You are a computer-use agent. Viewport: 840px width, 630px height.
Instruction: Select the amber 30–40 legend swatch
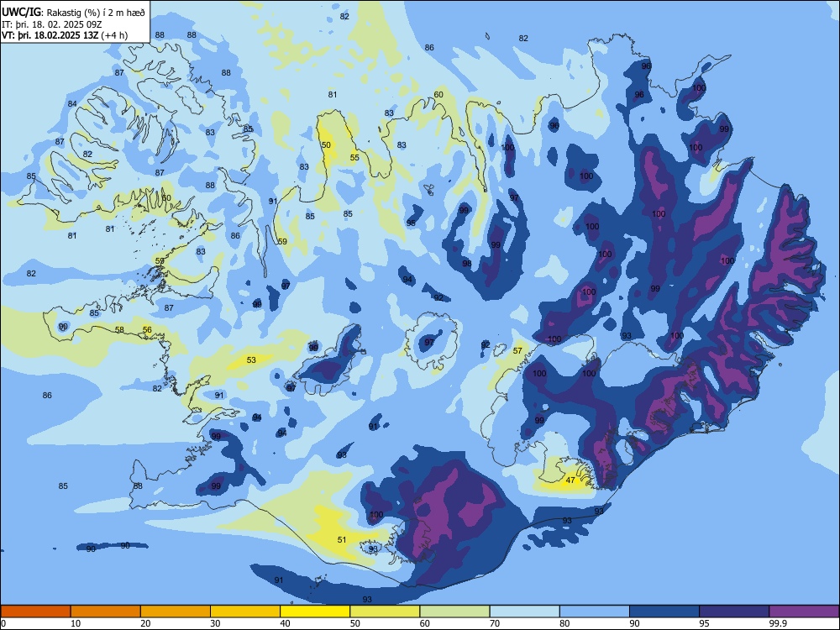coord(245,612)
